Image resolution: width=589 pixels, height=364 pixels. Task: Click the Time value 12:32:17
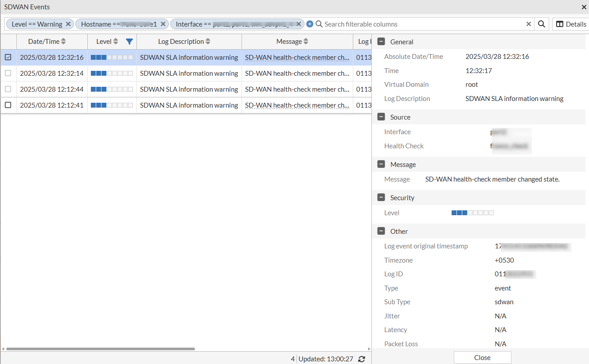click(479, 70)
